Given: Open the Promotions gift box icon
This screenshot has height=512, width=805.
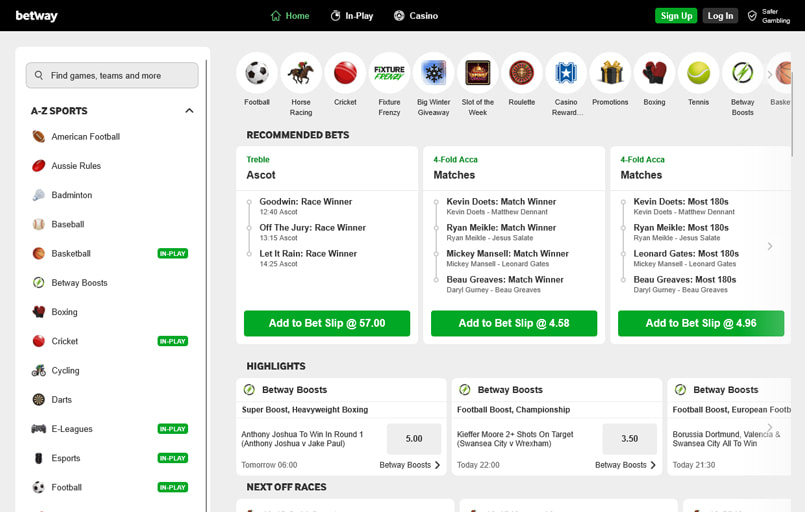Looking at the screenshot, I should pos(610,73).
